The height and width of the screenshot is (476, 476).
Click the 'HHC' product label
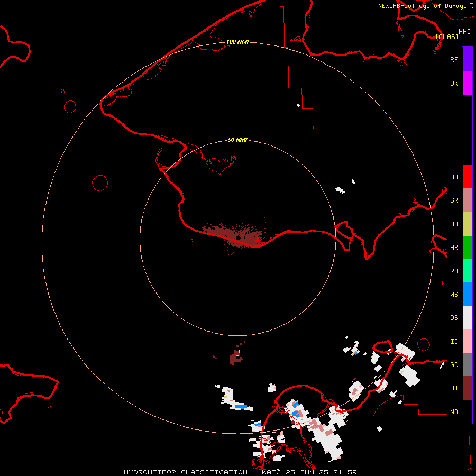pos(465,32)
